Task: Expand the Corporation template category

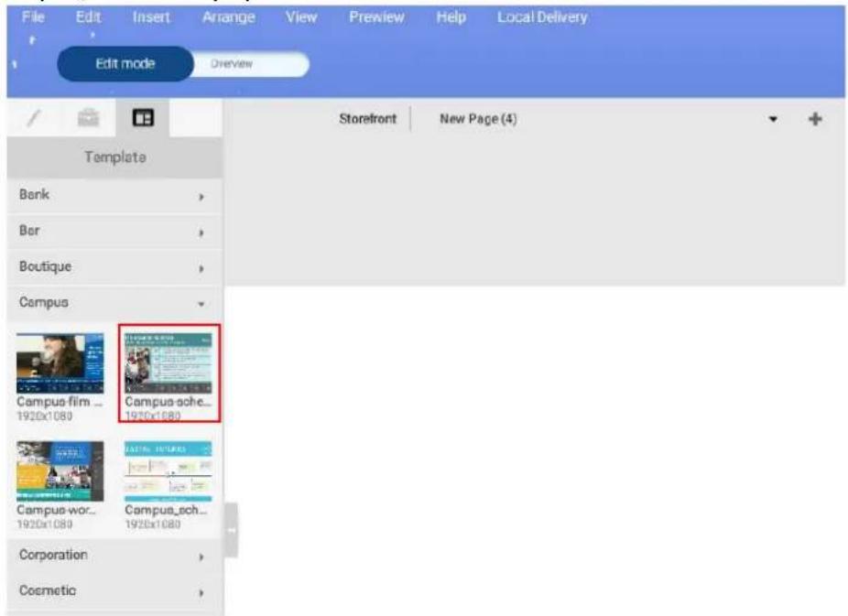Action: click(x=114, y=556)
